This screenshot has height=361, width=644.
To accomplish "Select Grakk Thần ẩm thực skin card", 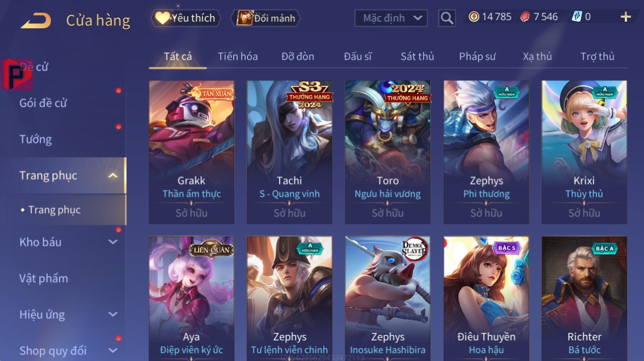I will click(x=192, y=152).
